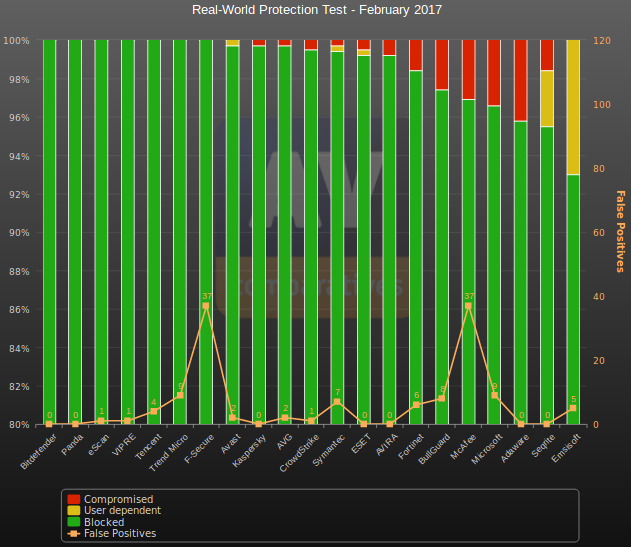
Task: Click Trend Micro's false positive marker at 9
Action: coord(180,395)
